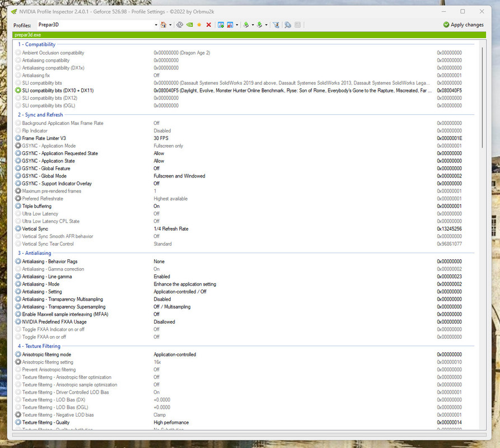Open the dropdown arrow beside the remove application icon

coord(237,25)
